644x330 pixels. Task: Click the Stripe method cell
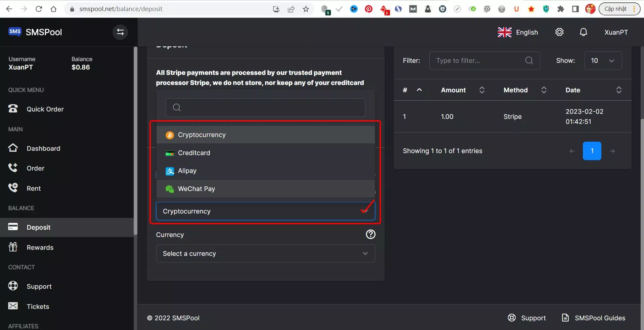[x=512, y=116]
